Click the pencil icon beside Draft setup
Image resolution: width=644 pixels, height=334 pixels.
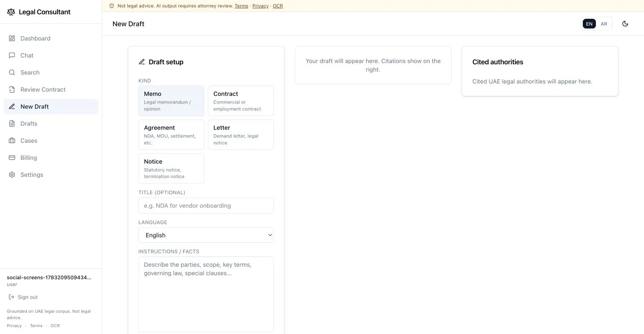142,62
